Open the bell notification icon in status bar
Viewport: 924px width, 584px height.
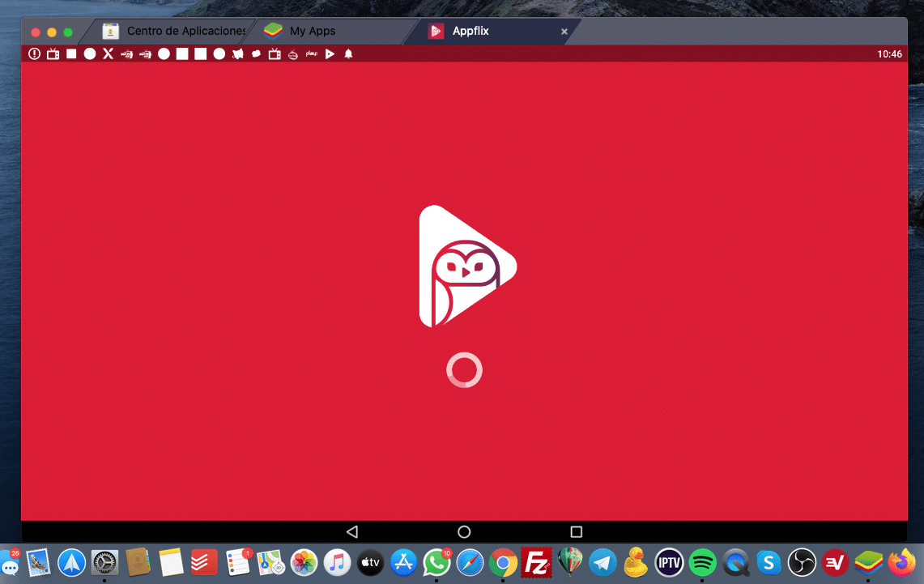coord(348,53)
